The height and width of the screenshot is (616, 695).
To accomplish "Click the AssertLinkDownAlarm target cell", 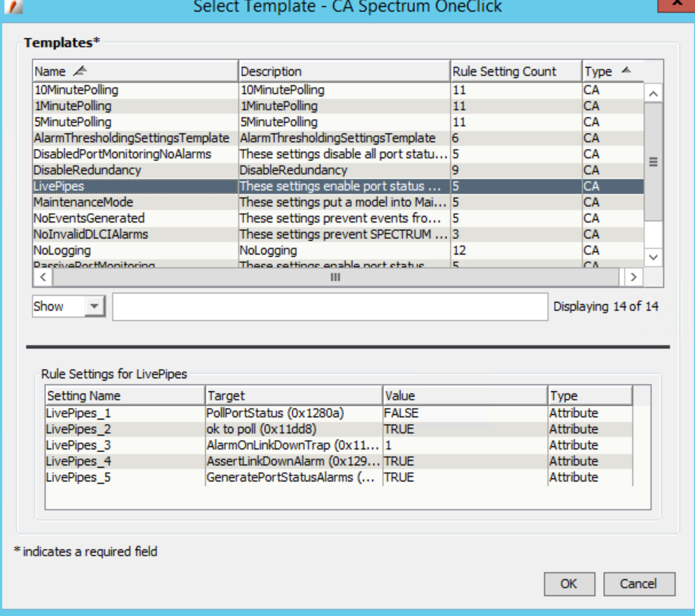I will [x=293, y=461].
